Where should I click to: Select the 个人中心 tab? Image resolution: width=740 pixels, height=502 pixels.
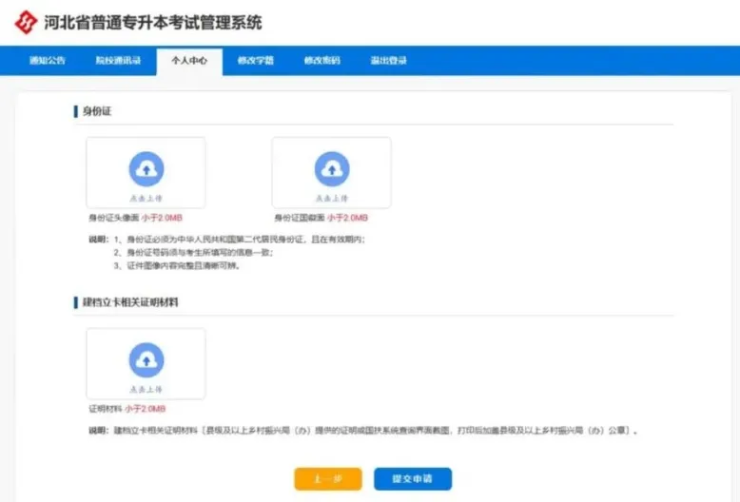(x=189, y=61)
